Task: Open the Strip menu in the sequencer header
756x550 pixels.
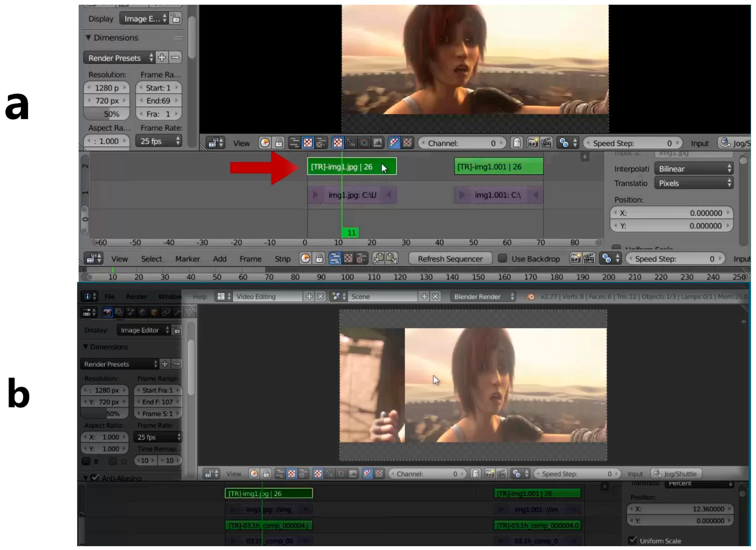Action: pos(282,259)
